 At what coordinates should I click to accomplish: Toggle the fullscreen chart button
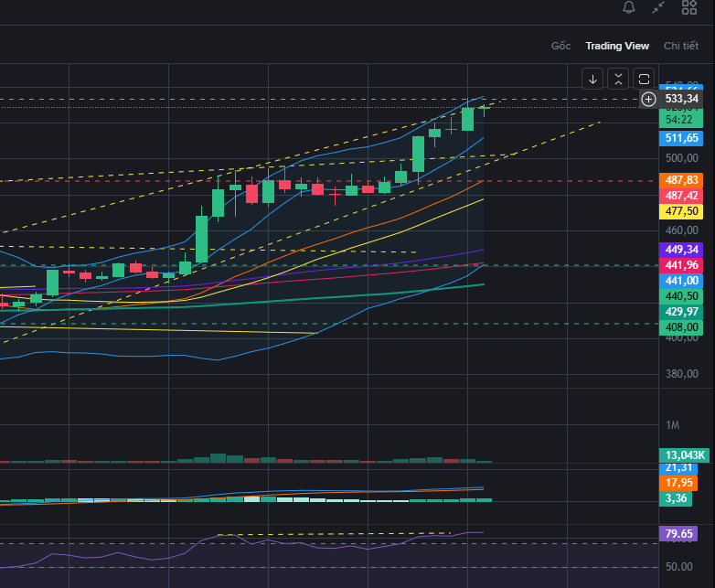point(644,80)
